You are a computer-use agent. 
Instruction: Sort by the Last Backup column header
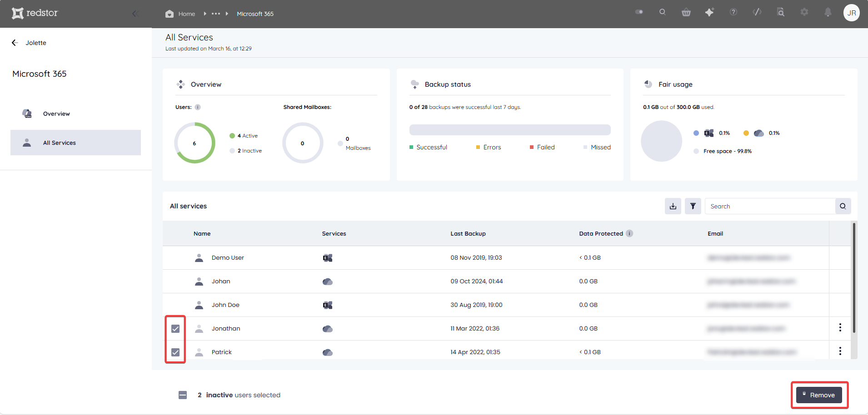[468, 233]
